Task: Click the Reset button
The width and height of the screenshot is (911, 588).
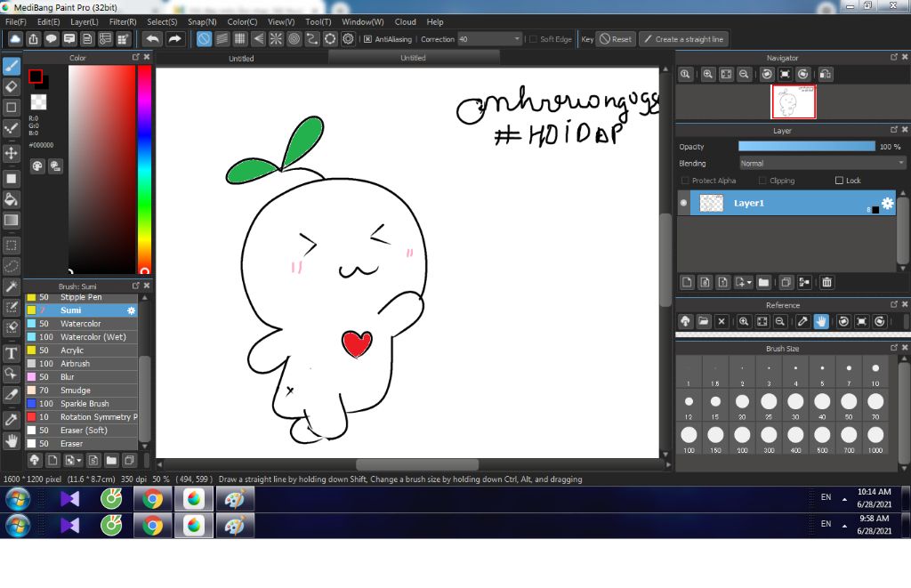Action: [616, 39]
